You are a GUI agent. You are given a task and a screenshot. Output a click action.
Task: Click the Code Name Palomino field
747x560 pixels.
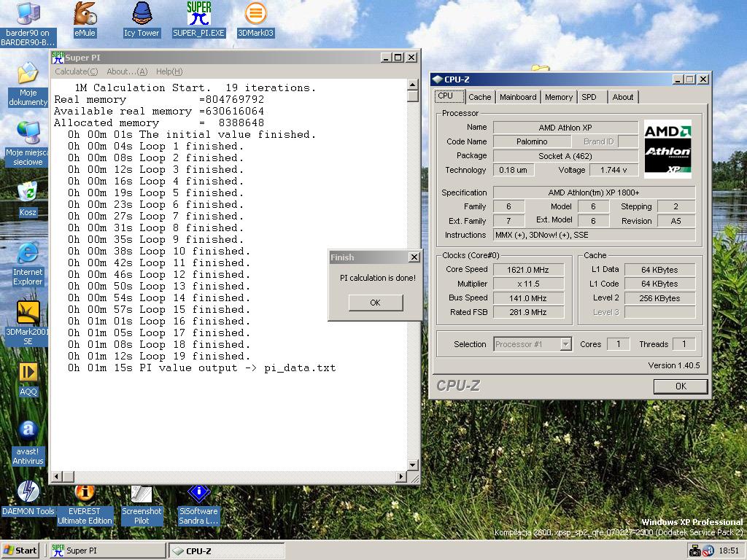532,141
